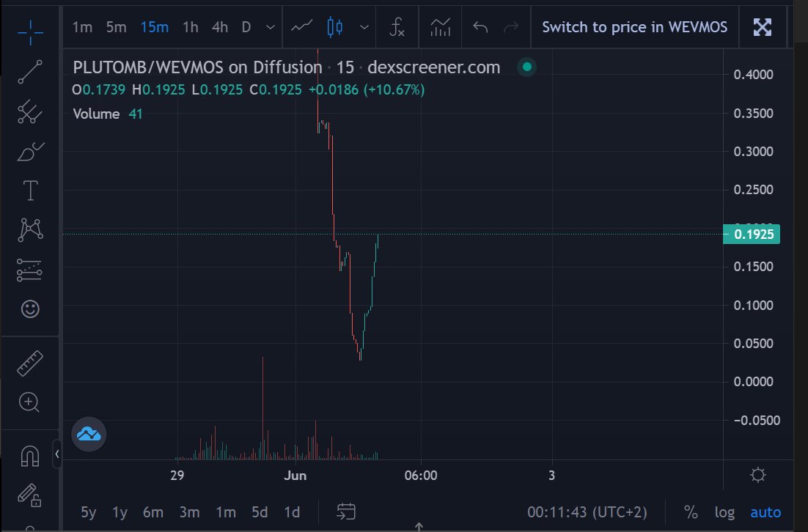Click the TradingView cloud logo
The width and height of the screenshot is (808, 532).
89,434
